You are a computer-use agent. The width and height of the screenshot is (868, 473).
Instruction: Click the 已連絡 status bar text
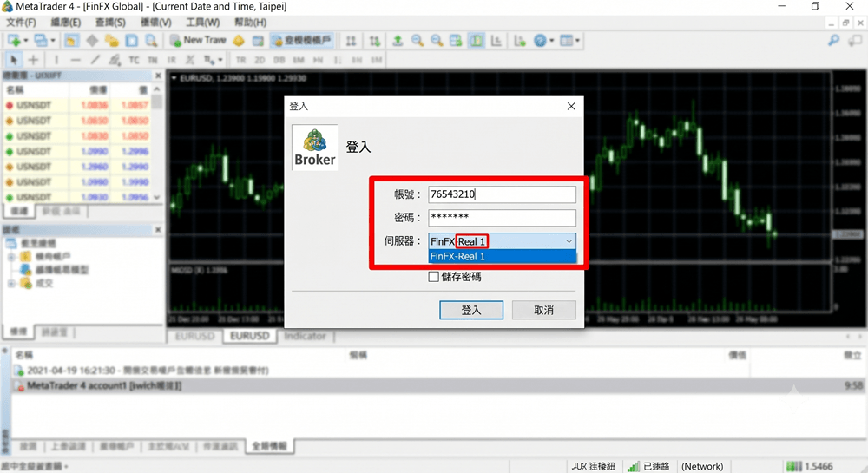[x=656, y=466]
